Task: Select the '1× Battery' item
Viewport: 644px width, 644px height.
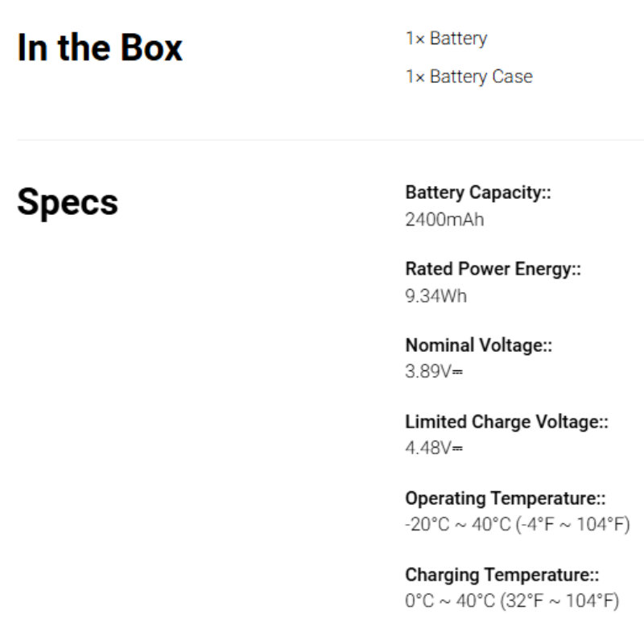Action: point(447,39)
